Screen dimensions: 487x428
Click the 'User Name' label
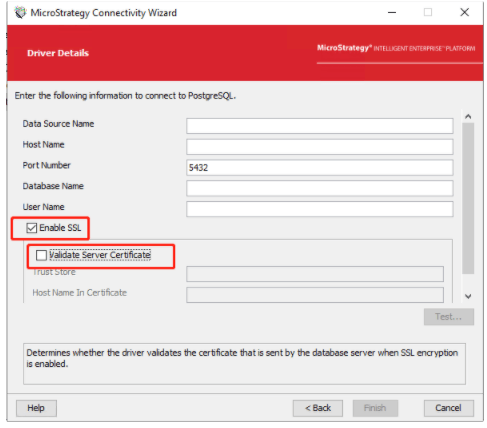pyautogui.click(x=43, y=207)
